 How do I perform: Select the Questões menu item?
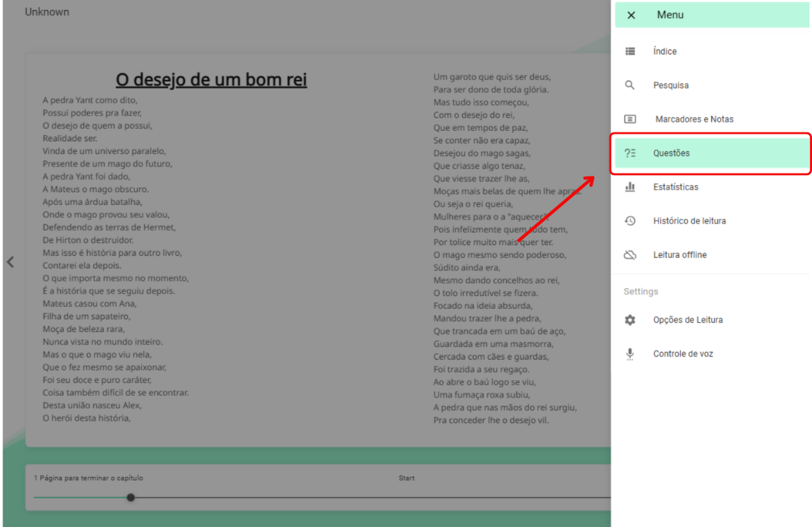click(x=712, y=153)
